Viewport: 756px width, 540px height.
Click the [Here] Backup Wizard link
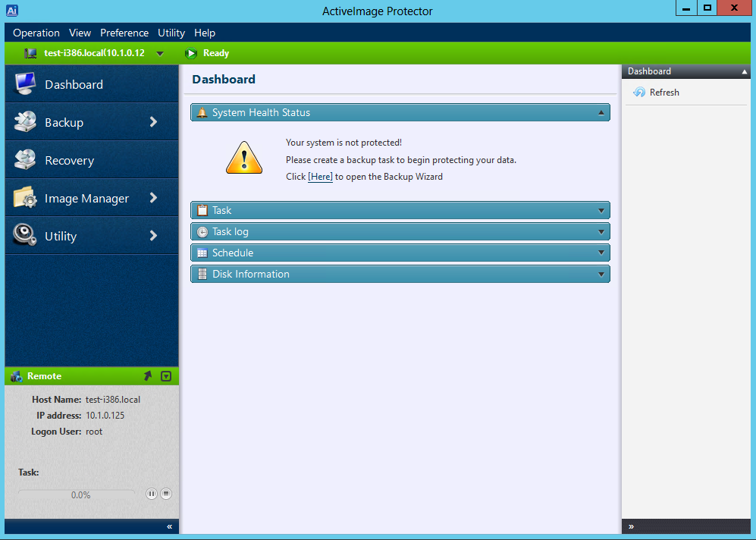[320, 177]
